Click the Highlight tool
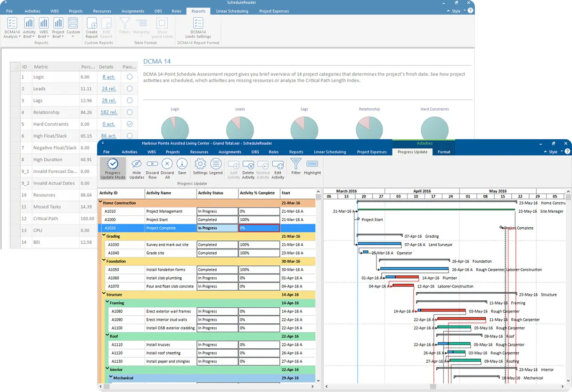This screenshot has width=572, height=392. (x=312, y=167)
